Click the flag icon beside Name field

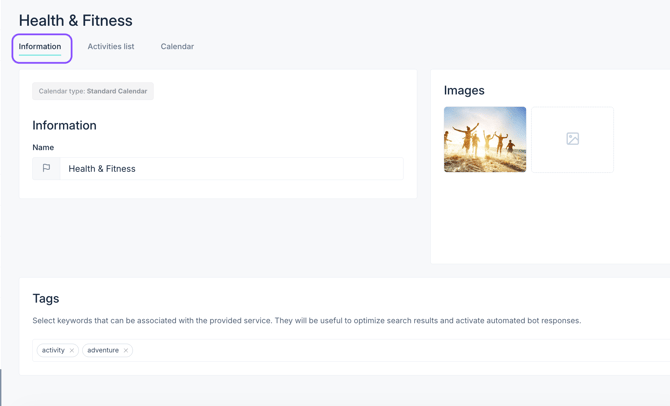click(x=46, y=168)
